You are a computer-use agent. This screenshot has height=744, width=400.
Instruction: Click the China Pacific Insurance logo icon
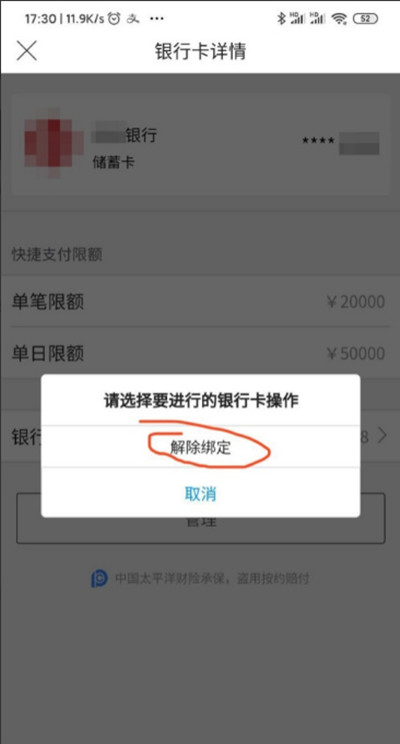click(99, 578)
